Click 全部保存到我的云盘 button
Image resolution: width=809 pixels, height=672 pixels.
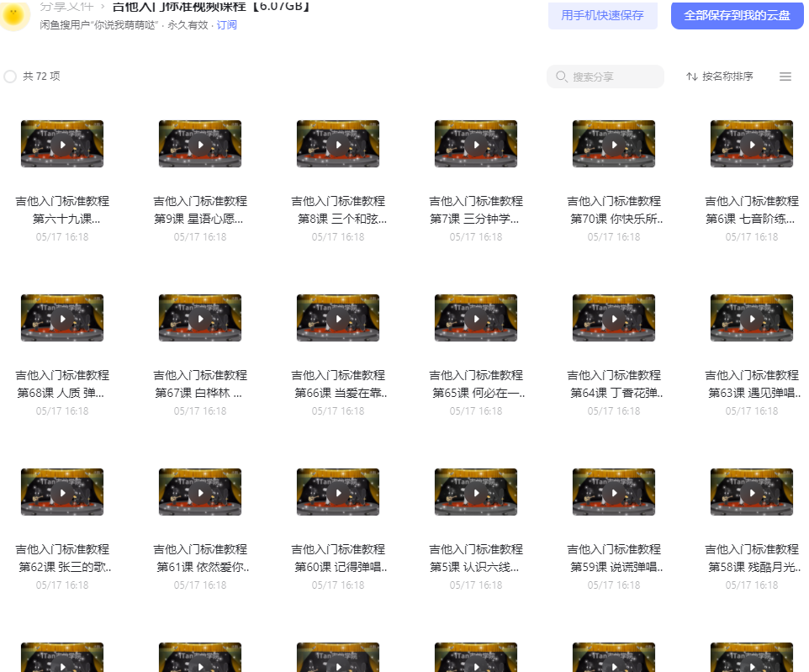pos(737,15)
